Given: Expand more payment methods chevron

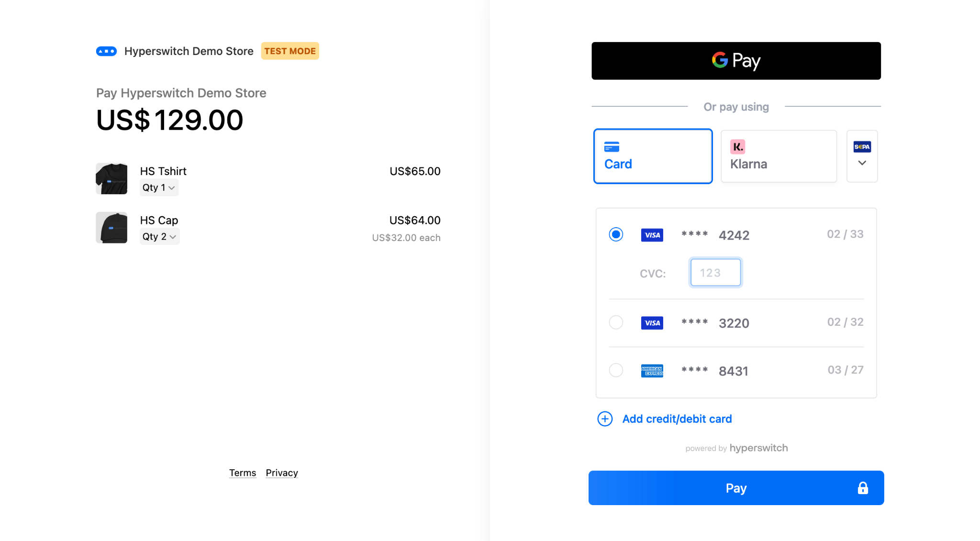Looking at the screenshot, I should pyautogui.click(x=862, y=163).
